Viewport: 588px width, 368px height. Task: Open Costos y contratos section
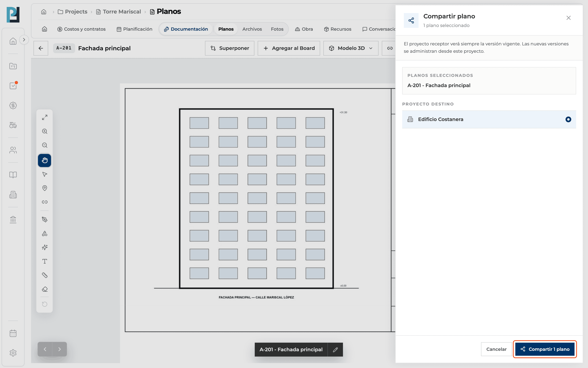pyautogui.click(x=81, y=29)
